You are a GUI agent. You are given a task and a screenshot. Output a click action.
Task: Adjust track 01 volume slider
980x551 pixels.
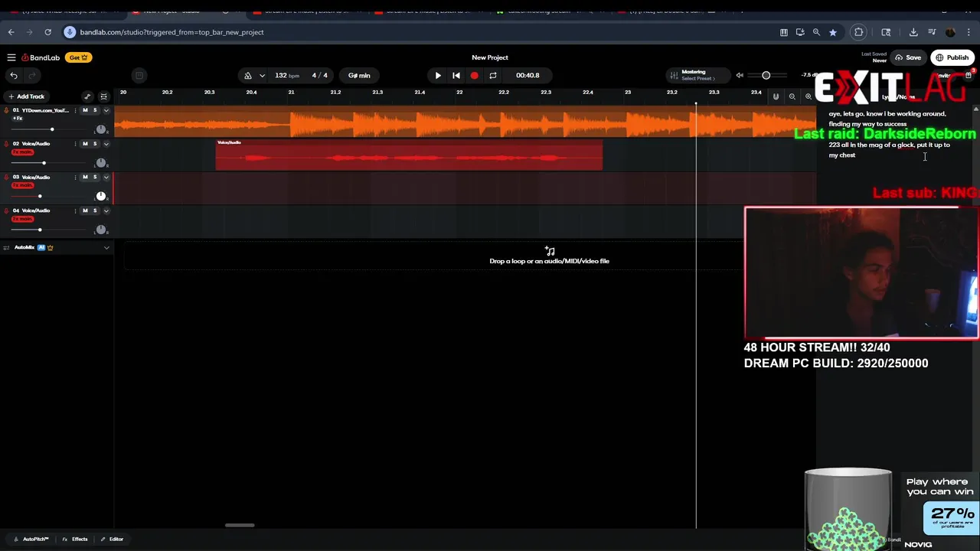click(52, 129)
